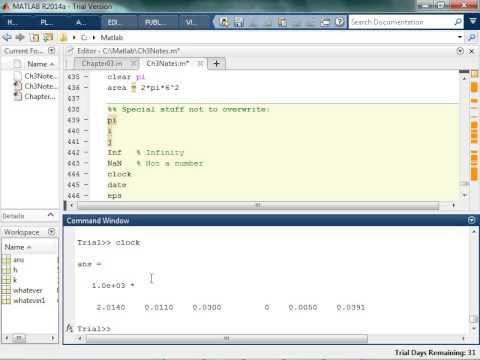
Task: Click the 'clock' line in the editor
Action: point(119,174)
